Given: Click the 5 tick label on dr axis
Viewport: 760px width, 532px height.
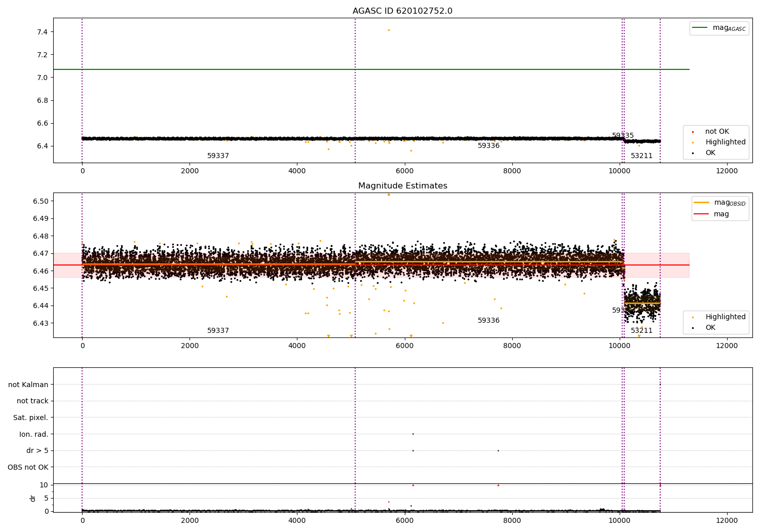Looking at the screenshot, I should click(46, 498).
